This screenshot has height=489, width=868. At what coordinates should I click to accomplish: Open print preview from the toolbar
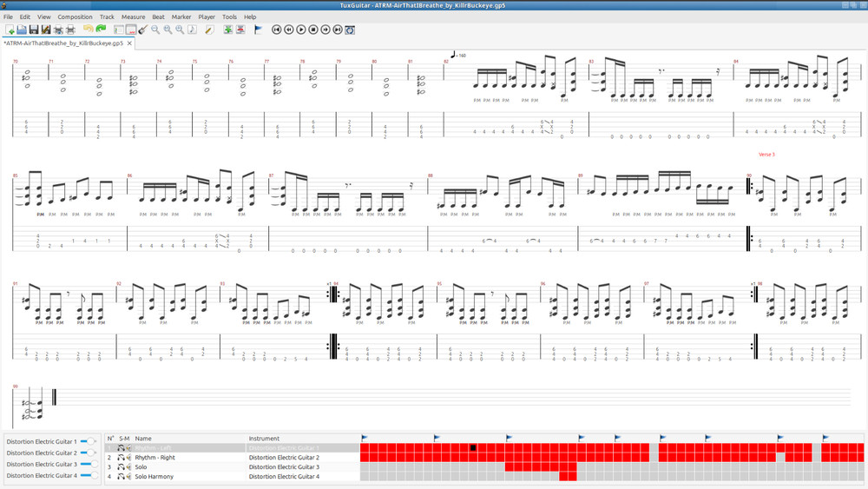pos(58,30)
